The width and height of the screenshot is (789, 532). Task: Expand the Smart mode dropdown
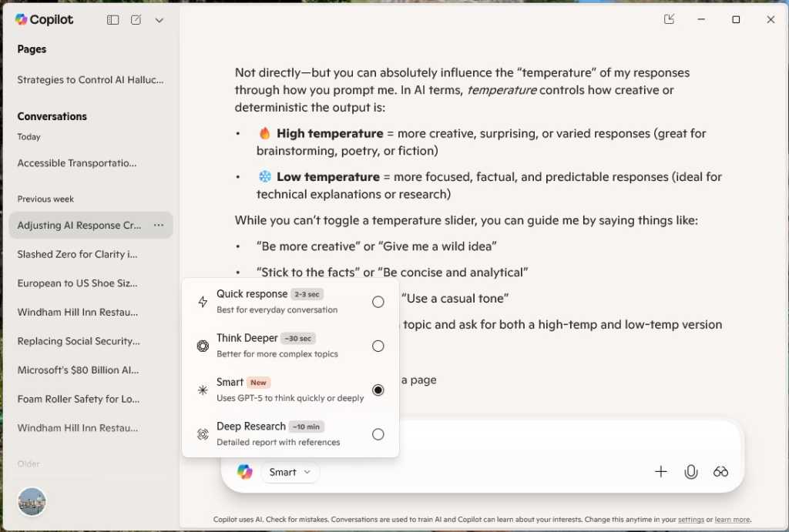point(290,472)
